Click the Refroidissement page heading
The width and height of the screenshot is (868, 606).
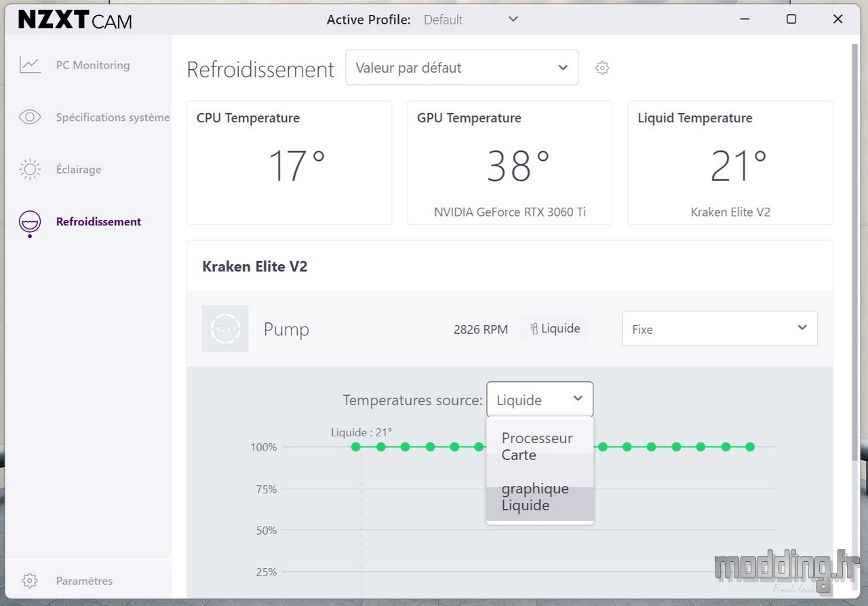click(x=260, y=69)
